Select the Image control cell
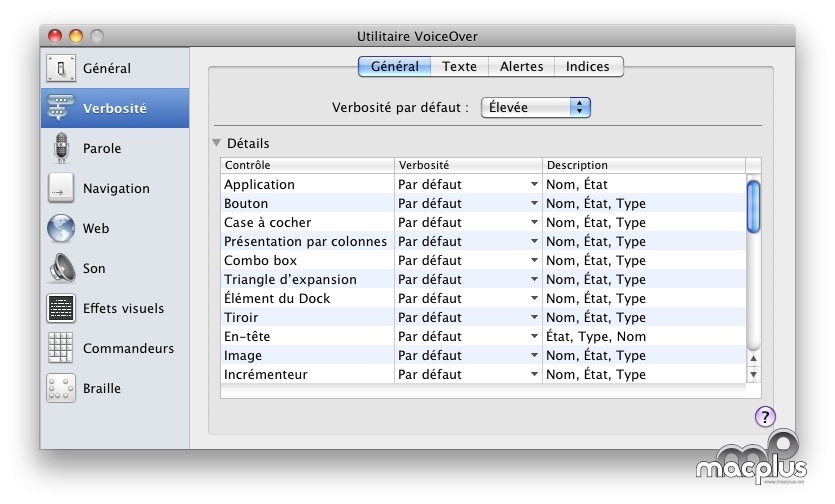Screen dimensions: 835x504 307,355
